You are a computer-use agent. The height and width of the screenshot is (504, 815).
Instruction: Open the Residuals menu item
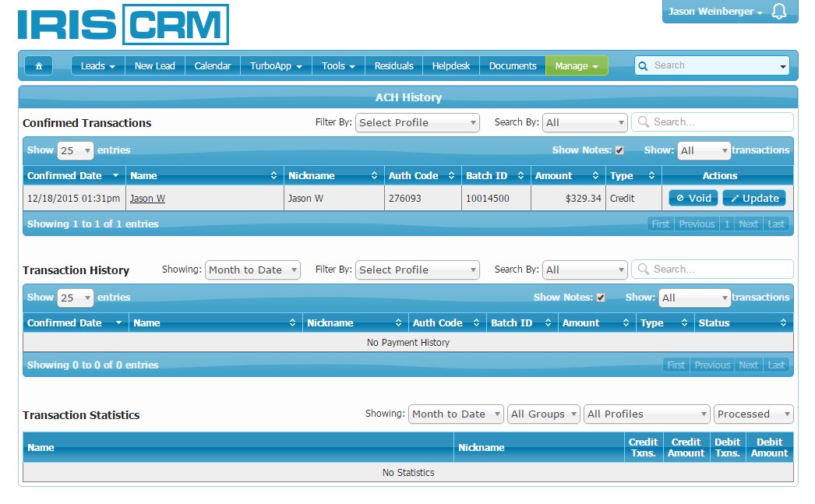393,66
